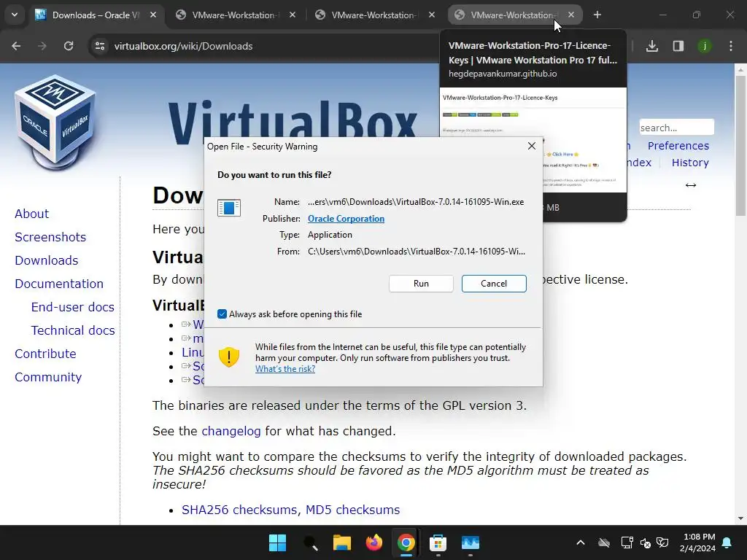Screen dimensions: 747x560
Task: Reload the VirtualBox downloads page
Action: coord(69,46)
